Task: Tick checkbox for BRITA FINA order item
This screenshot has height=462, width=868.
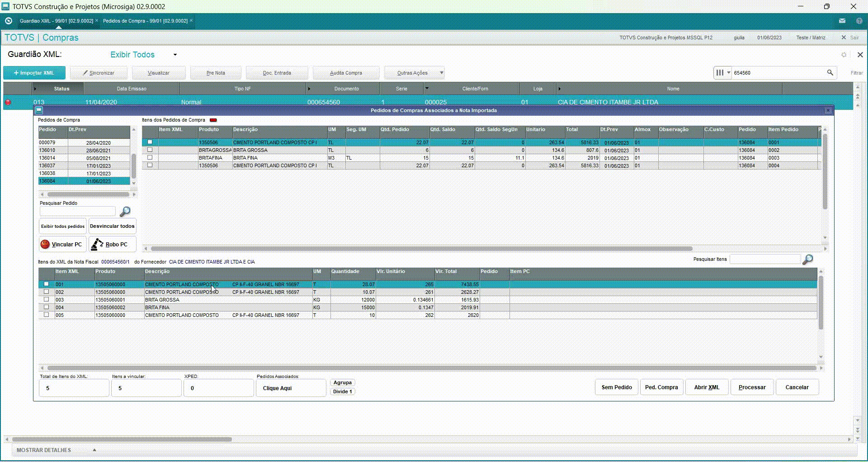Action: (150, 158)
